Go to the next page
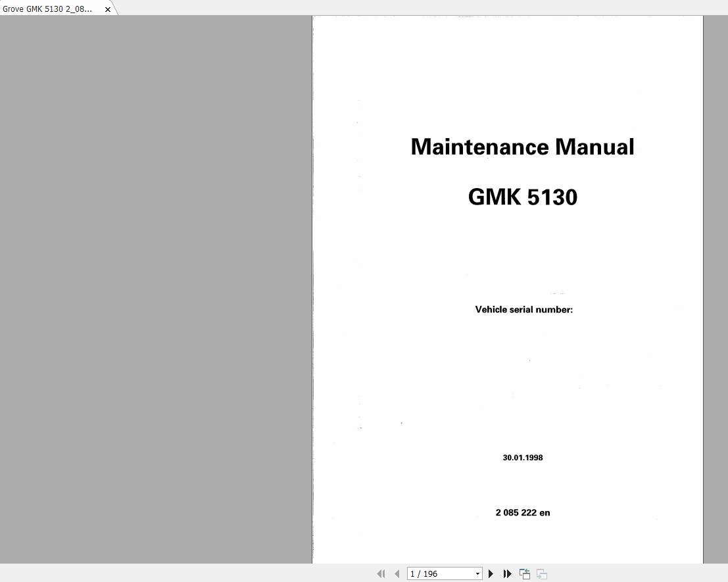Viewport: 728px width, 582px height. (491, 573)
